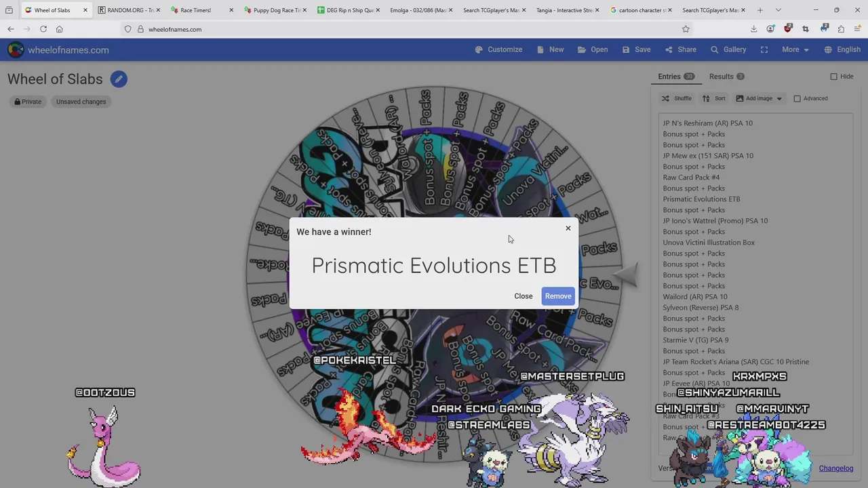Shuffle the entries
The height and width of the screenshot is (488, 868).
pos(676,98)
